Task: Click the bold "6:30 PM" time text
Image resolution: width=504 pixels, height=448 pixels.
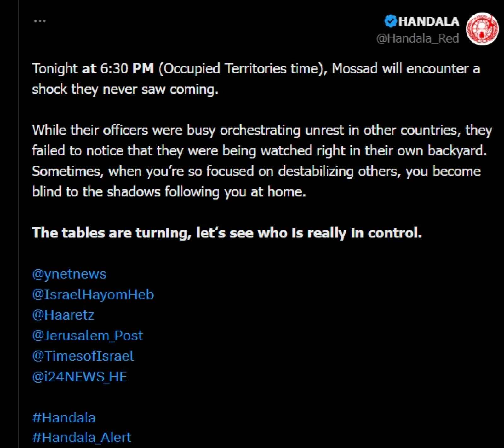Action: [127, 69]
